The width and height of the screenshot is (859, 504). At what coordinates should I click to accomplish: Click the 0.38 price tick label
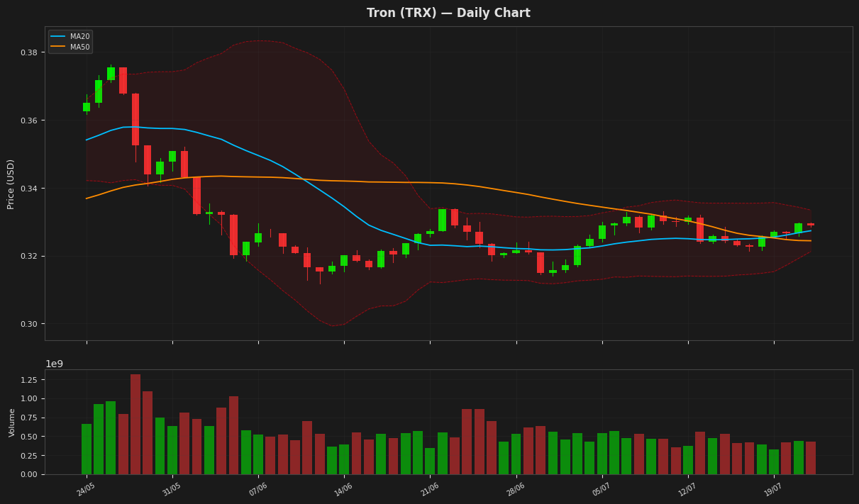tap(29, 52)
